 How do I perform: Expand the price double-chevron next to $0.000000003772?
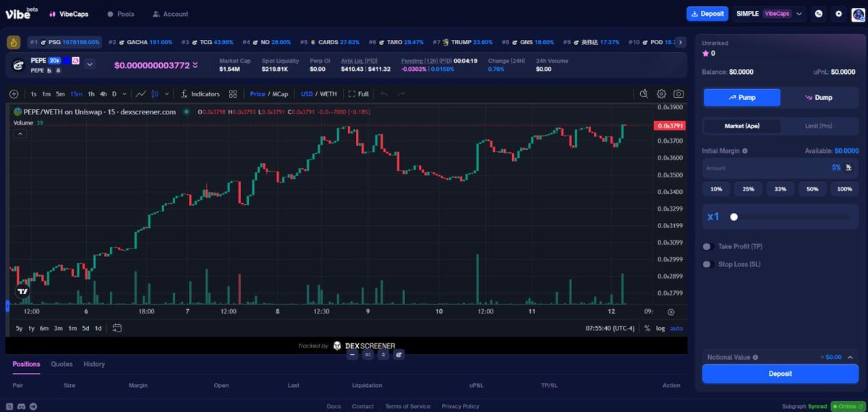[x=195, y=65]
